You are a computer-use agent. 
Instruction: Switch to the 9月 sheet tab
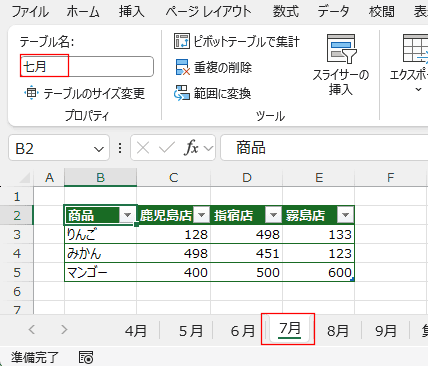[386, 331]
